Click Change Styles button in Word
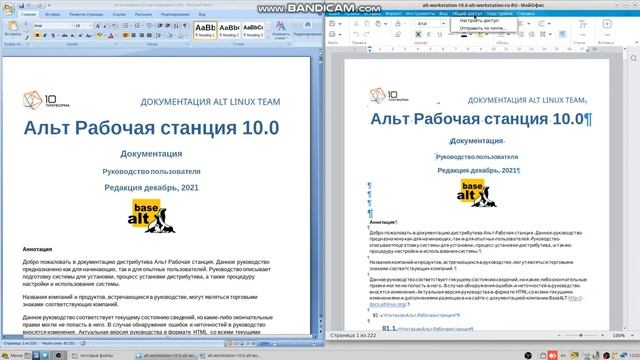 coord(280,30)
